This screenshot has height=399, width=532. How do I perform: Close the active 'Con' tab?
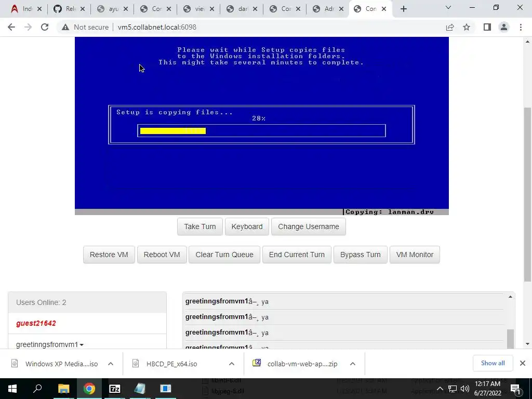384,9
